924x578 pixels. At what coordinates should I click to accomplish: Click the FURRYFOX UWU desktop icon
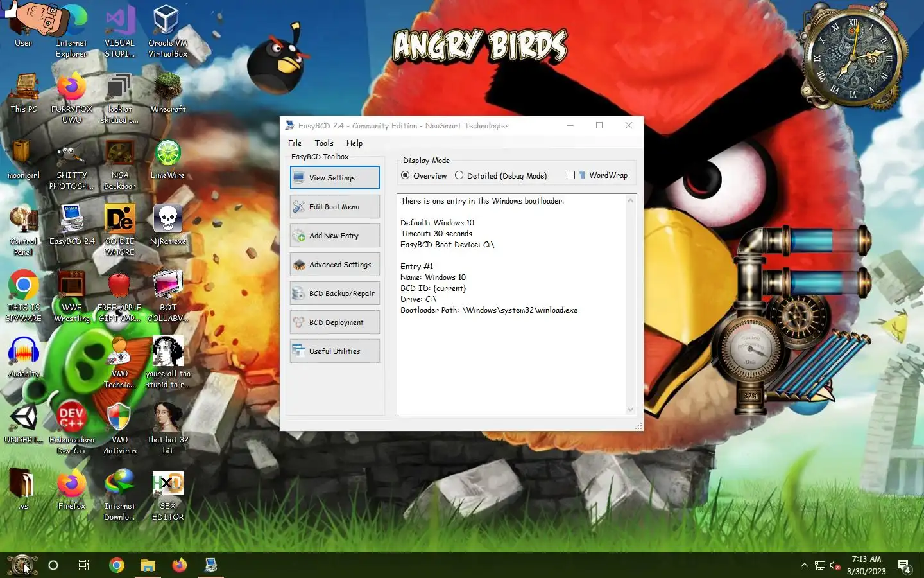click(x=71, y=98)
